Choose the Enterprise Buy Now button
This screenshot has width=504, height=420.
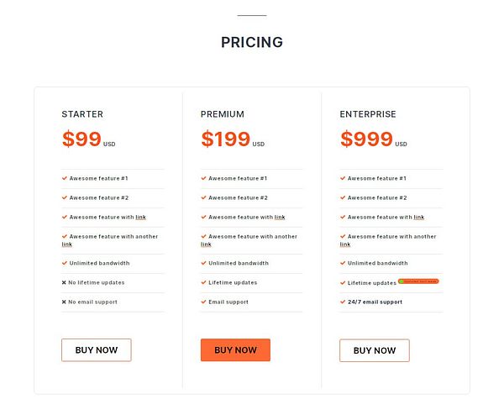tap(374, 350)
